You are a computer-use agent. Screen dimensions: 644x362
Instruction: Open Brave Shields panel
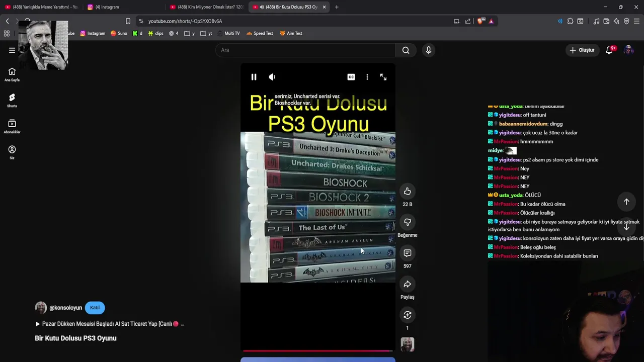point(480,21)
